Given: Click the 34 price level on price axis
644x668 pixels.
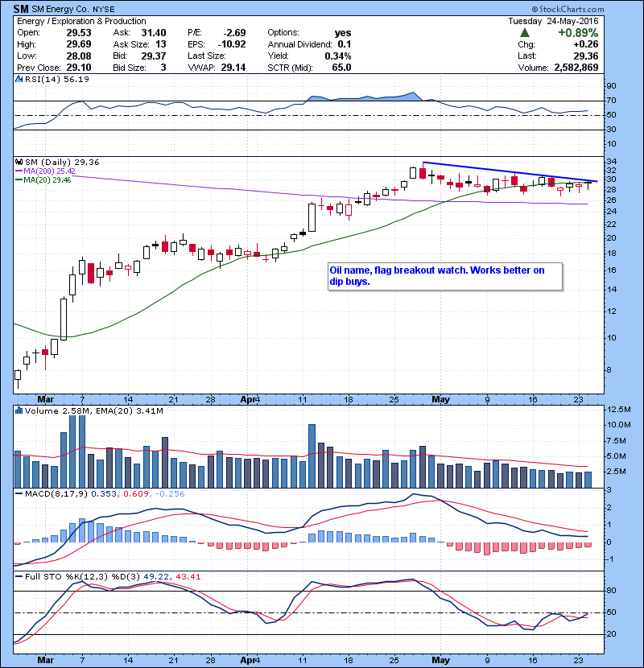Looking at the screenshot, I should pyautogui.click(x=611, y=162).
